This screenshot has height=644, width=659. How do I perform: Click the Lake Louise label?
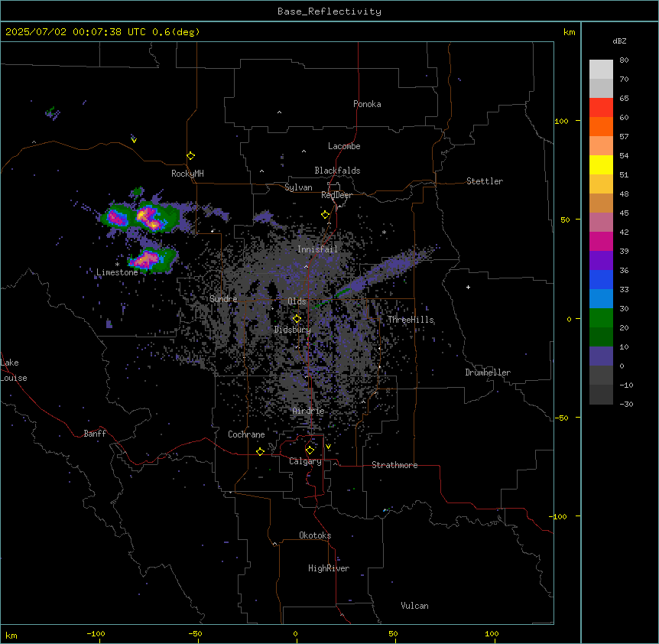click(x=14, y=370)
